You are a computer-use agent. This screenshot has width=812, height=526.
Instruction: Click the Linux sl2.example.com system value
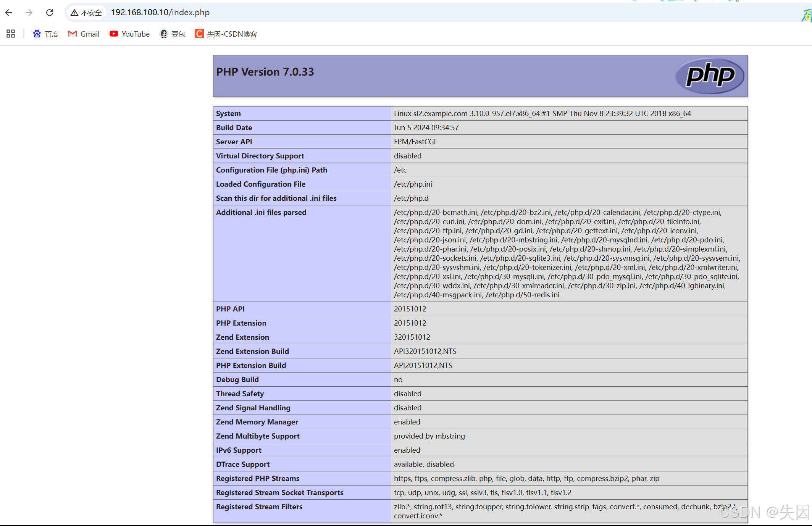[542, 113]
